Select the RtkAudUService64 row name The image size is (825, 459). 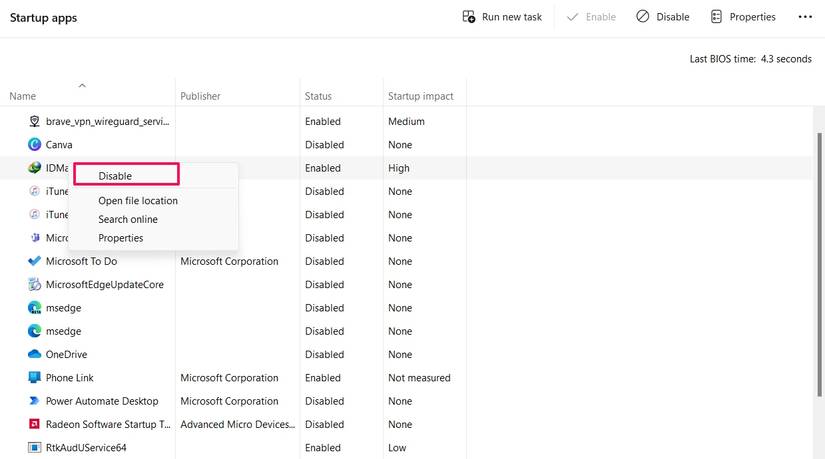point(86,447)
